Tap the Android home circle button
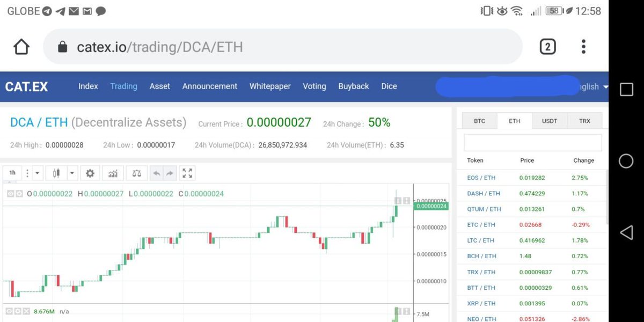 626,160
